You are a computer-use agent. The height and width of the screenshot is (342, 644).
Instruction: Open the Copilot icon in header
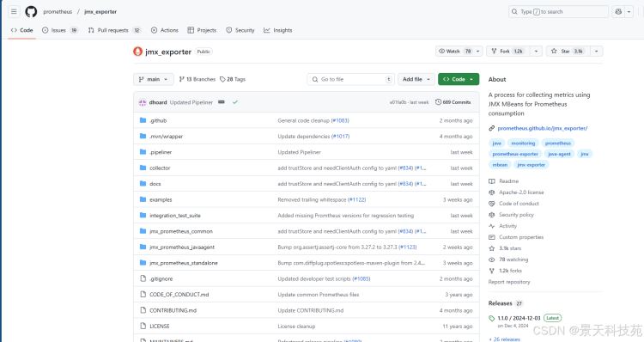[618, 11]
